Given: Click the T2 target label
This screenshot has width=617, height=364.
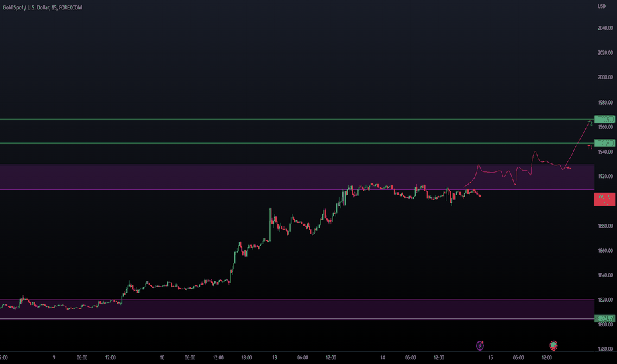Looking at the screenshot, I should point(589,124).
